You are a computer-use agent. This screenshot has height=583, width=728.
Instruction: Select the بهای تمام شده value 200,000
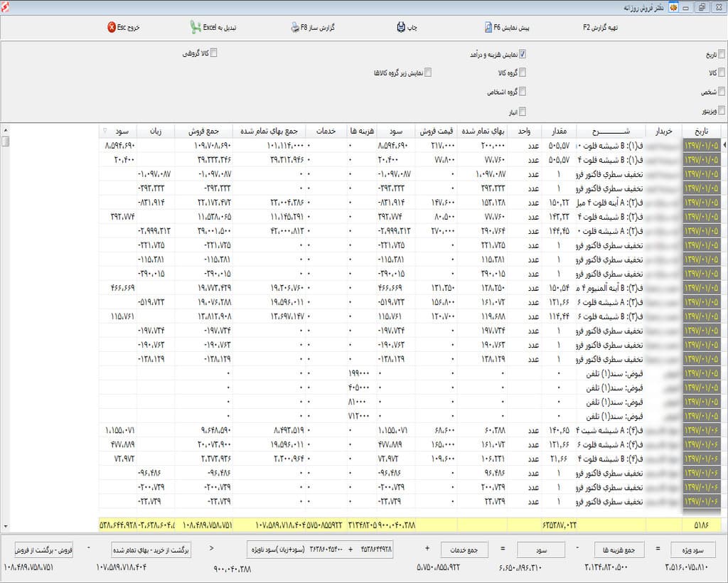click(x=483, y=145)
